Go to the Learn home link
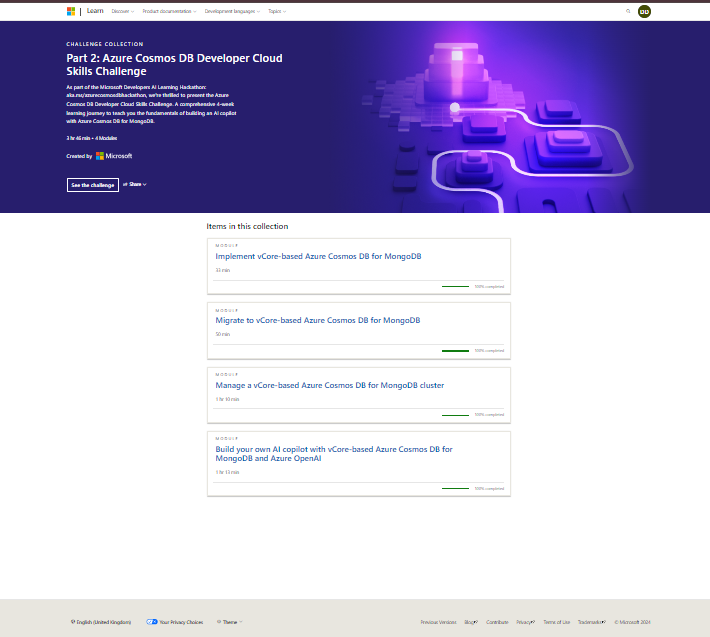Image resolution: width=710 pixels, height=637 pixels. [x=95, y=11]
